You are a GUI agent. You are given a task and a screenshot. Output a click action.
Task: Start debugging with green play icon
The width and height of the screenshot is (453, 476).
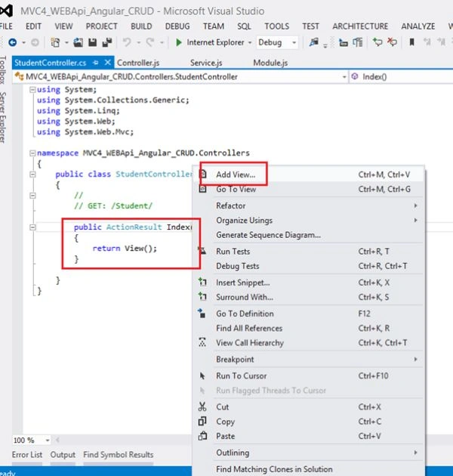click(x=179, y=42)
